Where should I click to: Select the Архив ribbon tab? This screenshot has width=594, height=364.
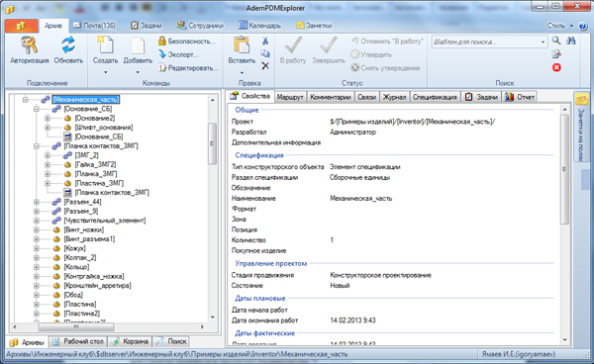point(53,26)
